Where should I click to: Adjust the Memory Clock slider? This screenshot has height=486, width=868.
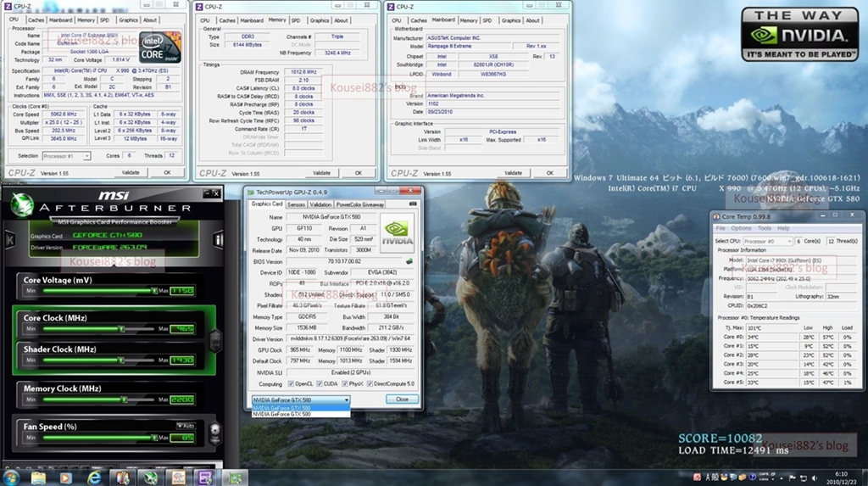point(98,399)
